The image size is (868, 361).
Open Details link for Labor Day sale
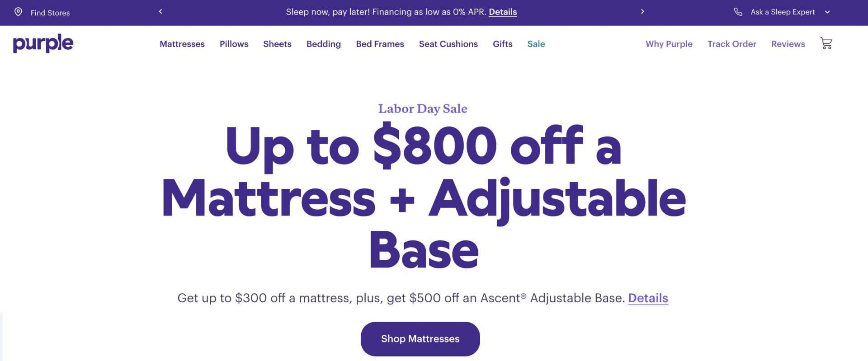pos(648,298)
